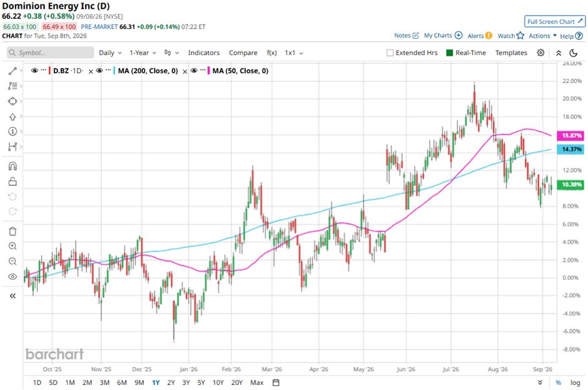
Task: Switch to the 5Y time range
Action: pos(201,382)
